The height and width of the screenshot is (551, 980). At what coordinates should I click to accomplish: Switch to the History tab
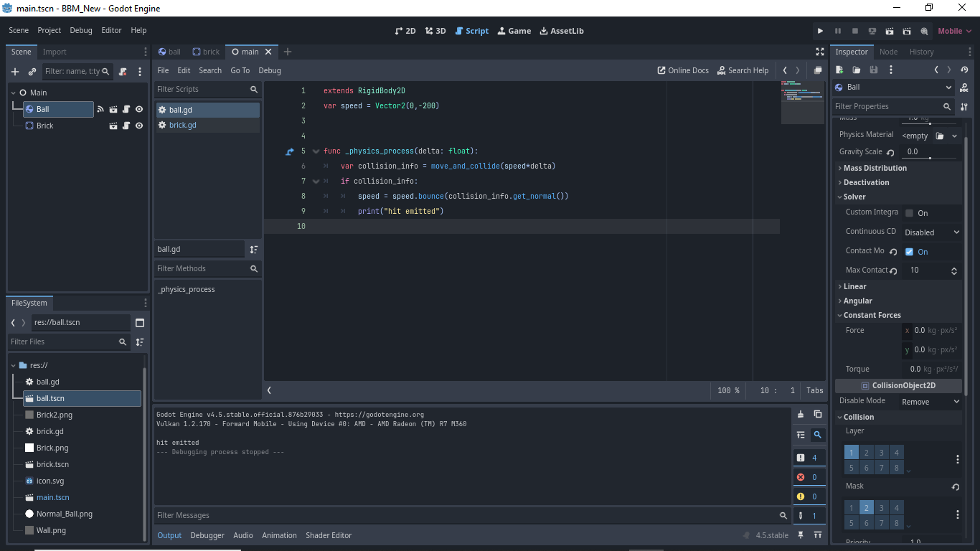tap(921, 52)
